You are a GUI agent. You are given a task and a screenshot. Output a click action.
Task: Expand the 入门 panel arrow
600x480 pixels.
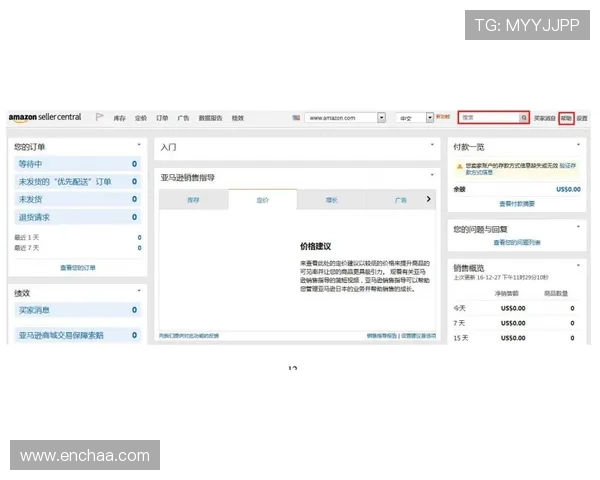click(x=432, y=145)
